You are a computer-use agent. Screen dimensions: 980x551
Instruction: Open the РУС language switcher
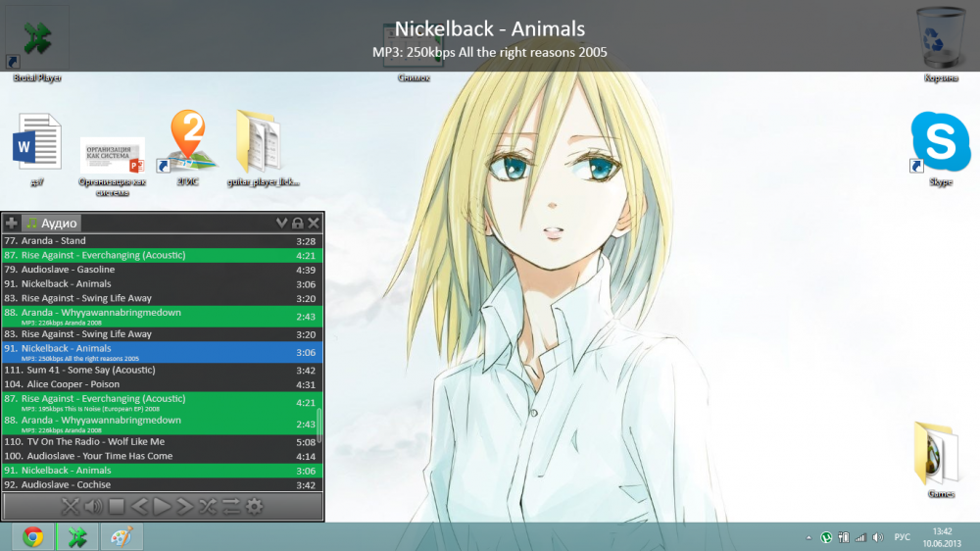pyautogui.click(x=903, y=537)
